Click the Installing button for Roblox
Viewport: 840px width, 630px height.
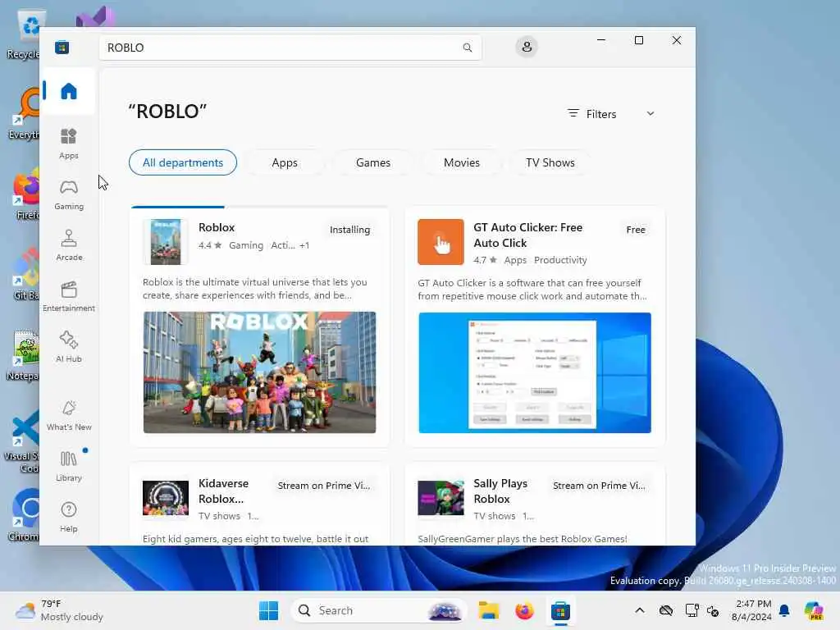pos(349,230)
